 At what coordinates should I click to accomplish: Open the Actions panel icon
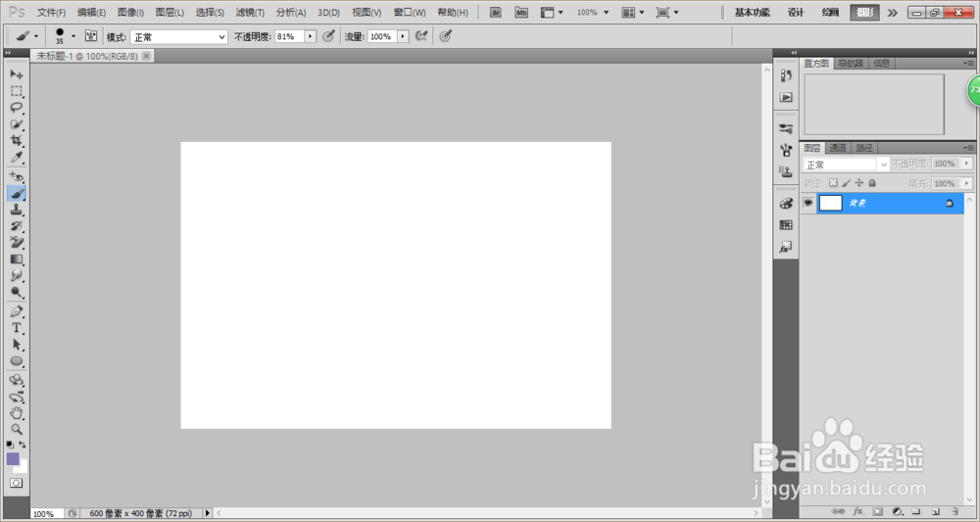[x=786, y=97]
